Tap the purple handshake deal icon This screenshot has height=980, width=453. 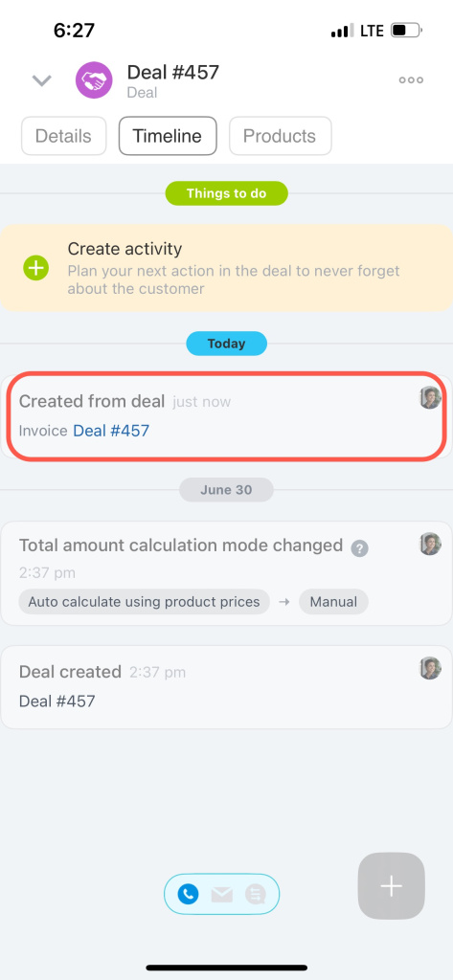tap(94, 80)
